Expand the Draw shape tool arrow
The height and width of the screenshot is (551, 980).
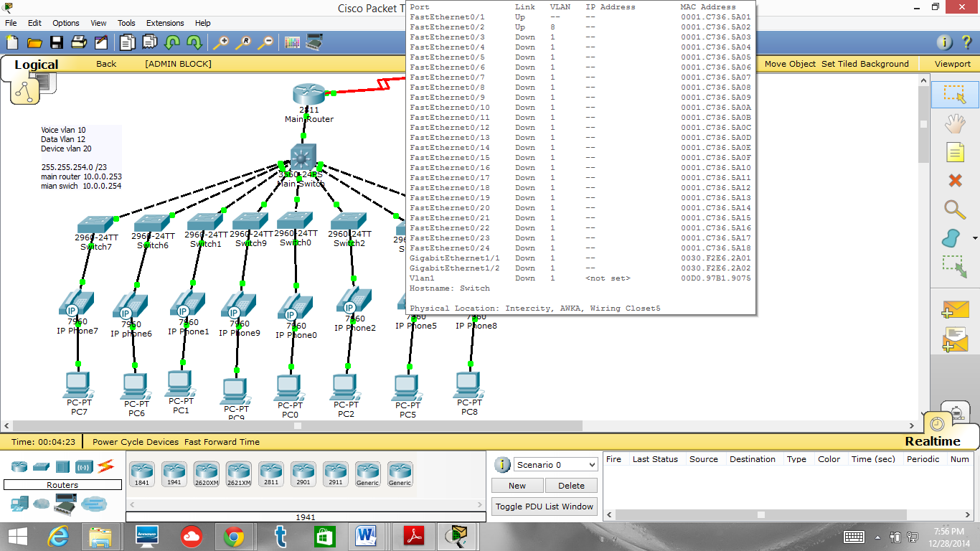pyautogui.click(x=975, y=238)
